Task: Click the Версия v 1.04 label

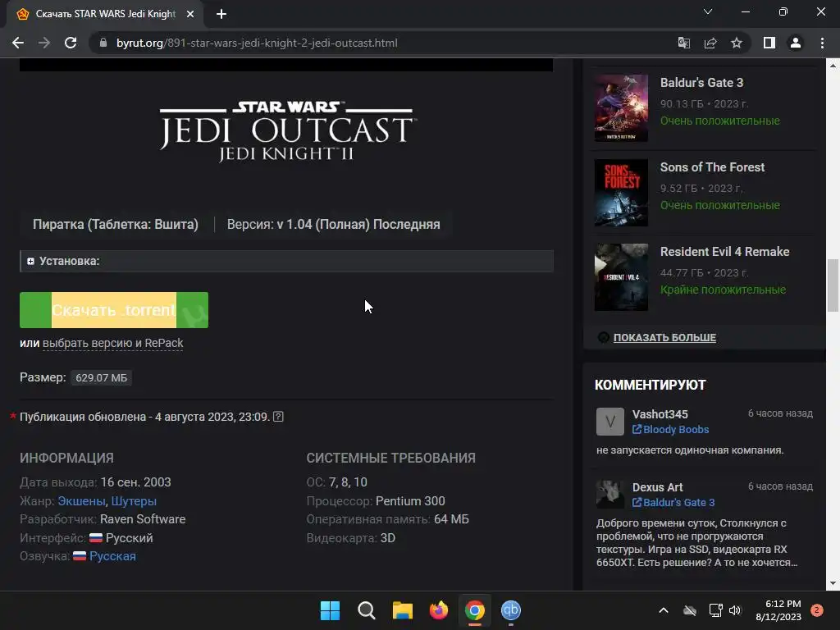Action: 333,224
